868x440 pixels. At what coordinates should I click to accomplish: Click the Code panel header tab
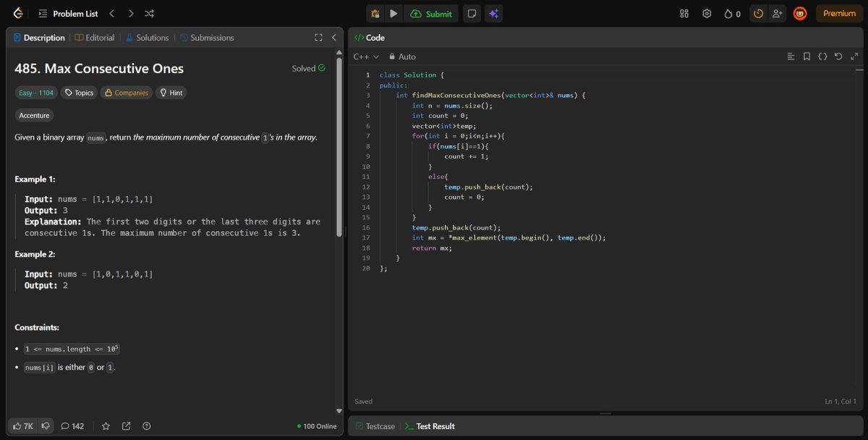pos(370,38)
